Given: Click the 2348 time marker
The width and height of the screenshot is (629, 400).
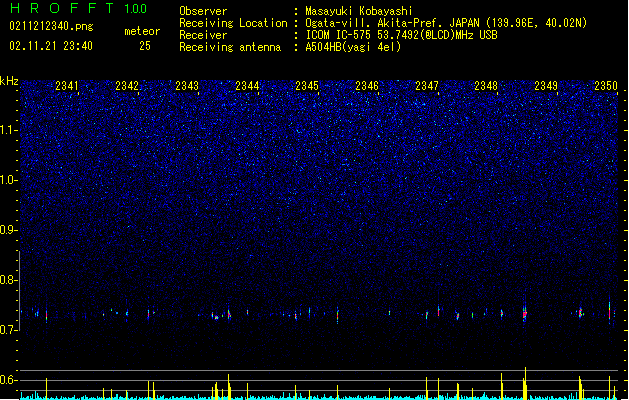Looking at the screenshot, I should (x=486, y=86).
